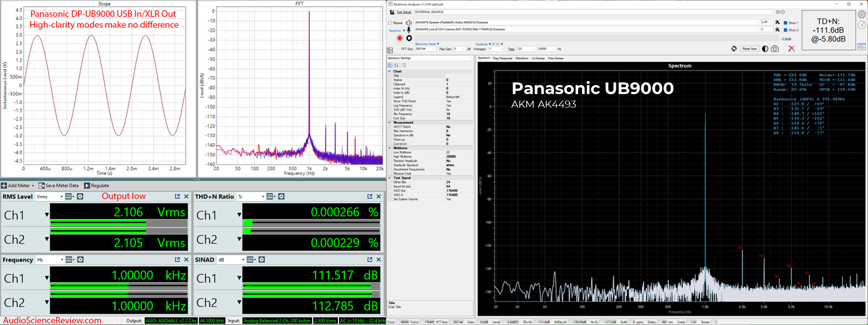The height and width of the screenshot is (325, 868).
Task: Click the red X clear icon
Action: [x=792, y=49]
